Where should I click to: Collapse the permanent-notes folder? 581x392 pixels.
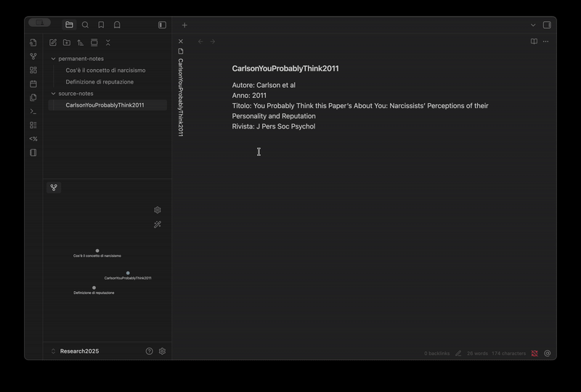coord(53,59)
